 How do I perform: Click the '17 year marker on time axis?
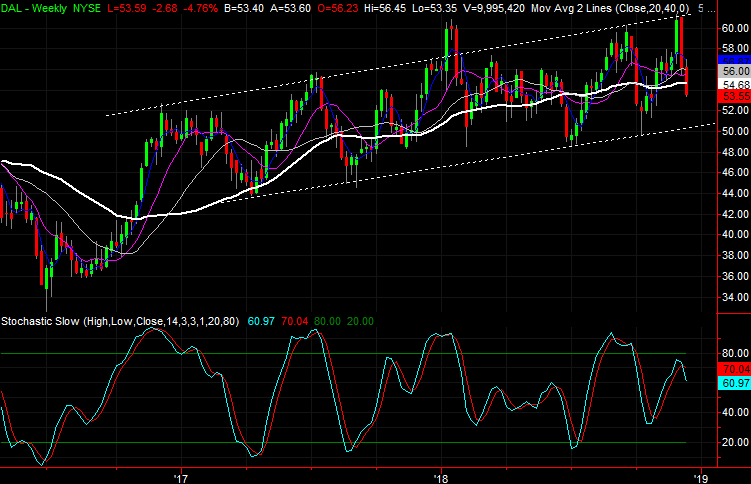[x=181, y=476]
